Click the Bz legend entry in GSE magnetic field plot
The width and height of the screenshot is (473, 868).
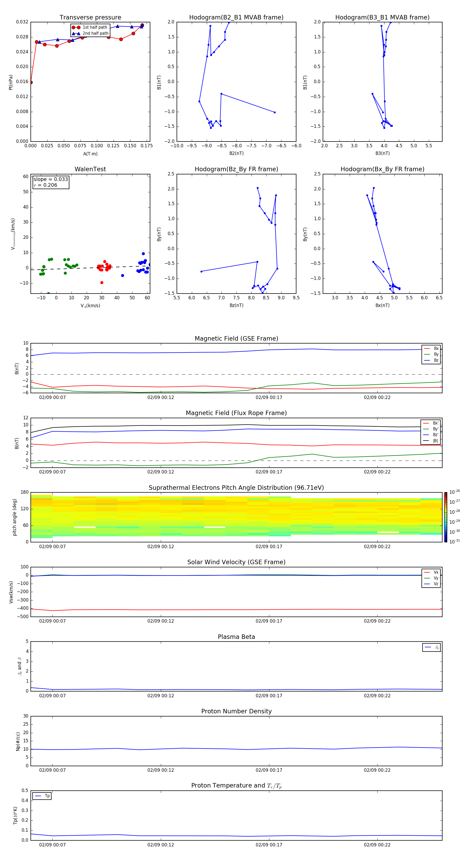pyautogui.click(x=431, y=361)
